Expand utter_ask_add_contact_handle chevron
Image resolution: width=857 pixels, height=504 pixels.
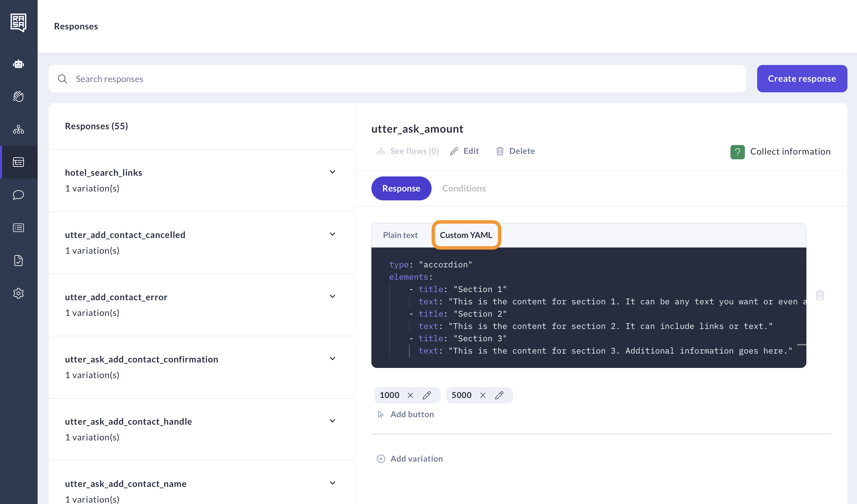point(332,421)
